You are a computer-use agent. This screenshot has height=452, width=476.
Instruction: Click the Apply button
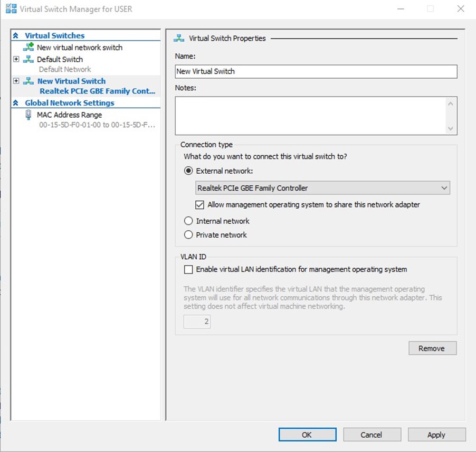[436, 435]
